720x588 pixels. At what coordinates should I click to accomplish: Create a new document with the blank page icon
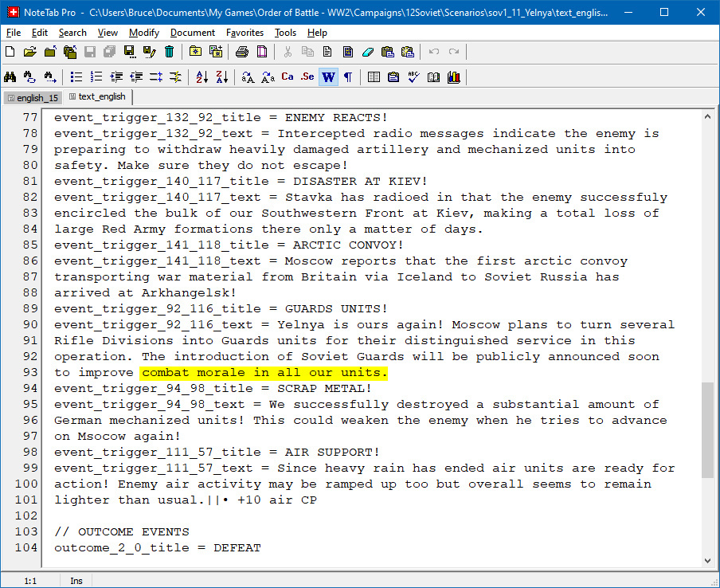[10, 52]
